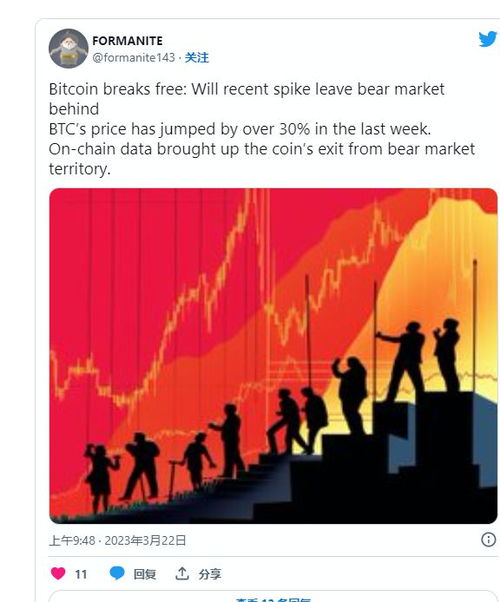500x602 pixels.
Task: Click the Twitter bird logo
Action: [x=488, y=39]
